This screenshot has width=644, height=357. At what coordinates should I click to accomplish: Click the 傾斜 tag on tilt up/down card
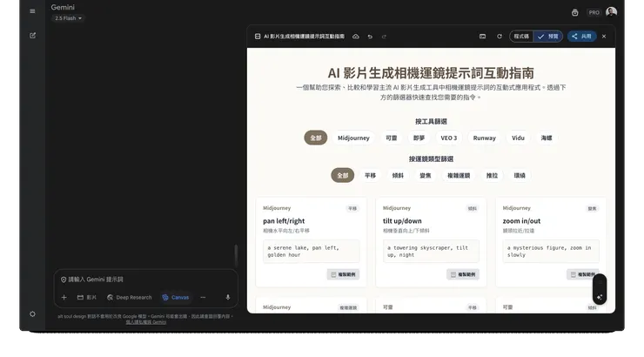tap(473, 209)
